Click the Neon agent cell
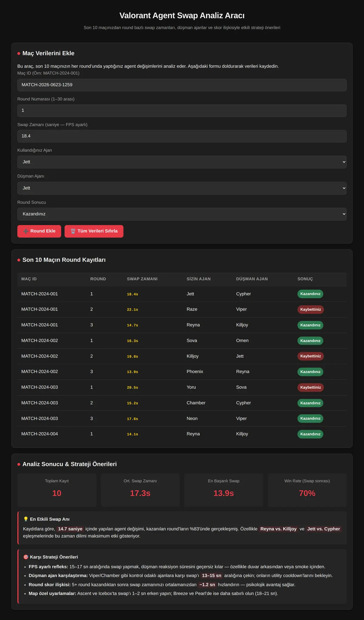The image size is (364, 620). tap(192, 418)
